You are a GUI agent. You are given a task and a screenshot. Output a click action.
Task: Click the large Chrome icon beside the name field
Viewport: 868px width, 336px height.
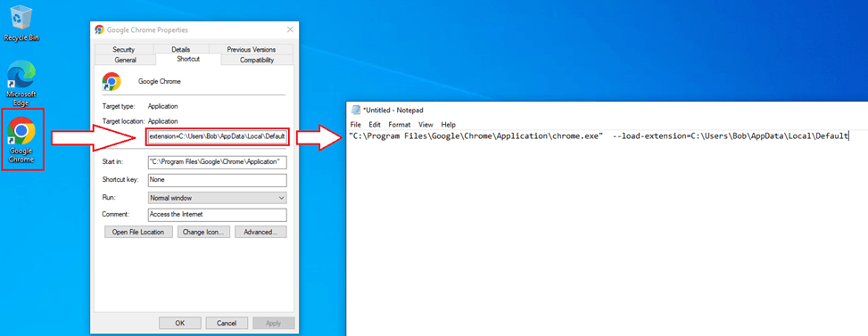pyautogui.click(x=112, y=81)
